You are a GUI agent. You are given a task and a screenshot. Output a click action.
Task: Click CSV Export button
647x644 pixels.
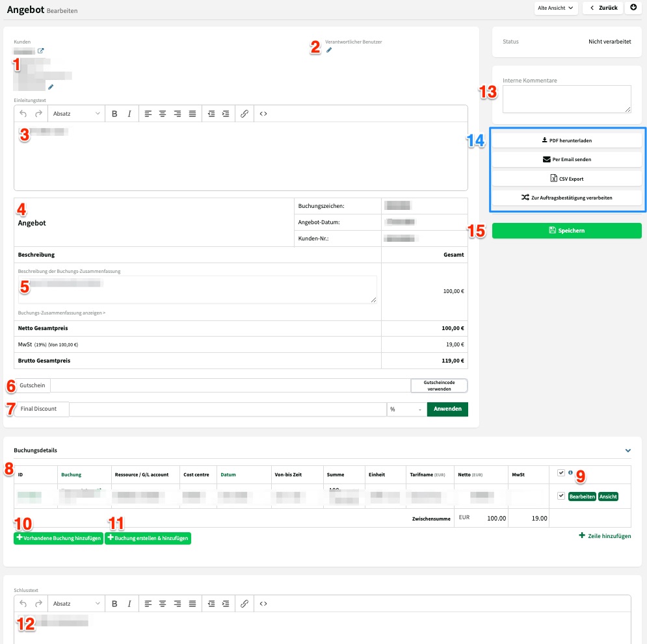[x=566, y=179]
